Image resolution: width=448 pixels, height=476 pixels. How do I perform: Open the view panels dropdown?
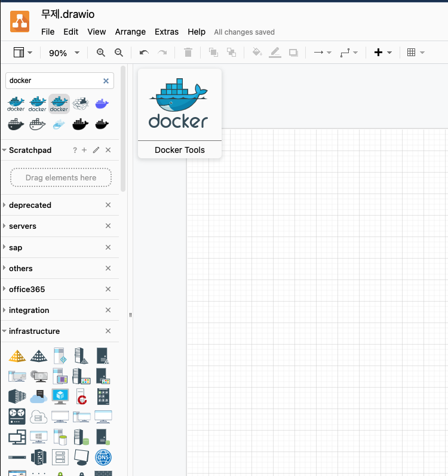pyautogui.click(x=23, y=53)
